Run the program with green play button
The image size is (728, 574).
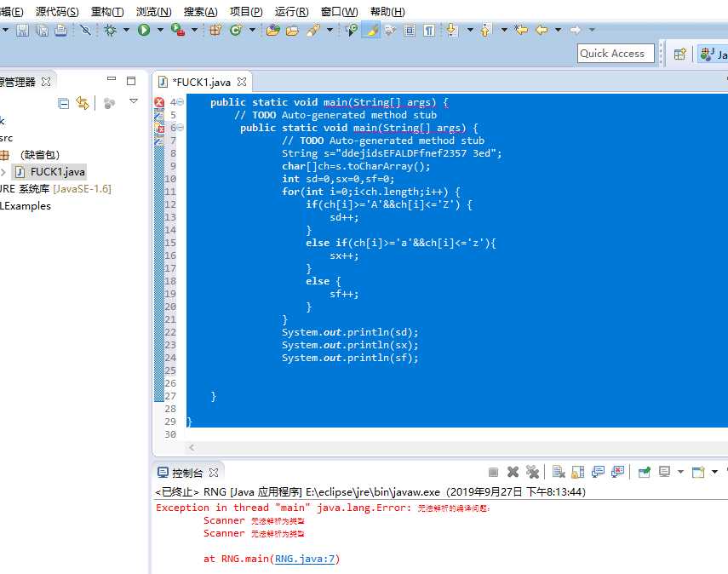[x=144, y=30]
